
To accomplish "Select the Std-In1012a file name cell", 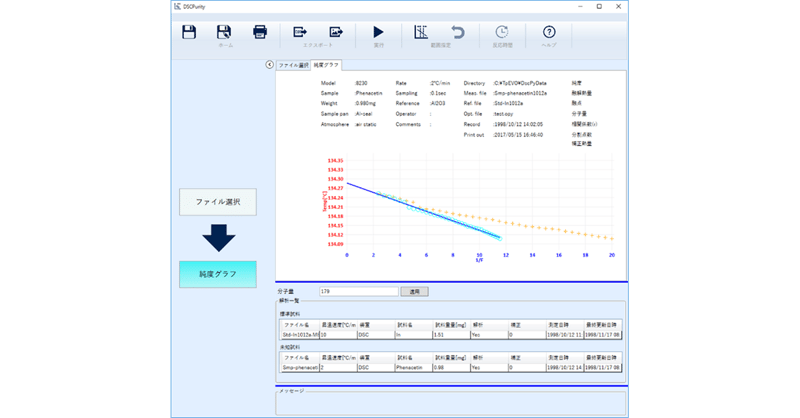I will (300, 335).
